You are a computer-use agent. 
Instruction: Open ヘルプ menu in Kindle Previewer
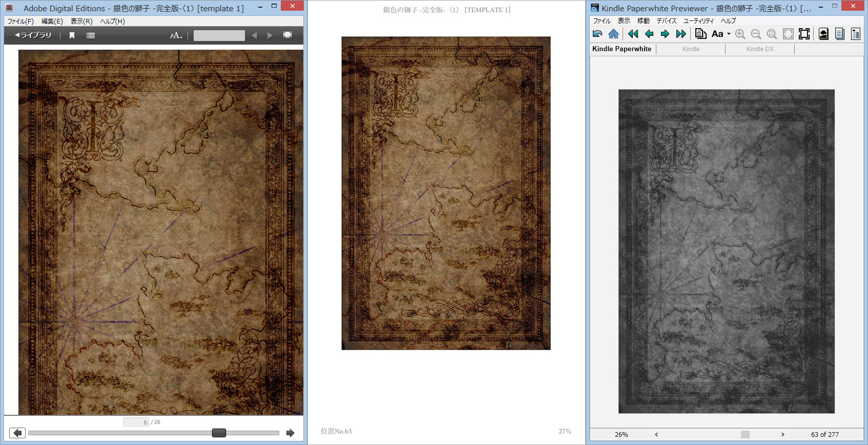[x=728, y=21]
